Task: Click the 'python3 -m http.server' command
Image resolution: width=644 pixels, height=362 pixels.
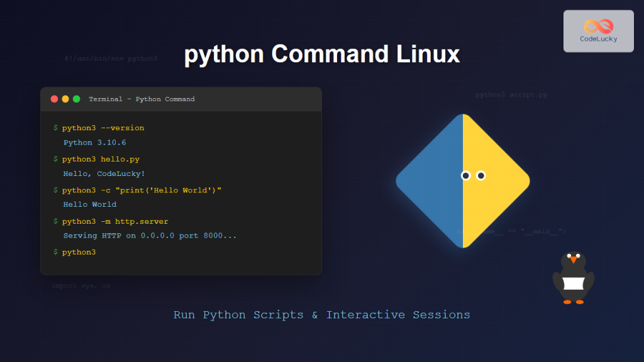Action: tap(115, 221)
